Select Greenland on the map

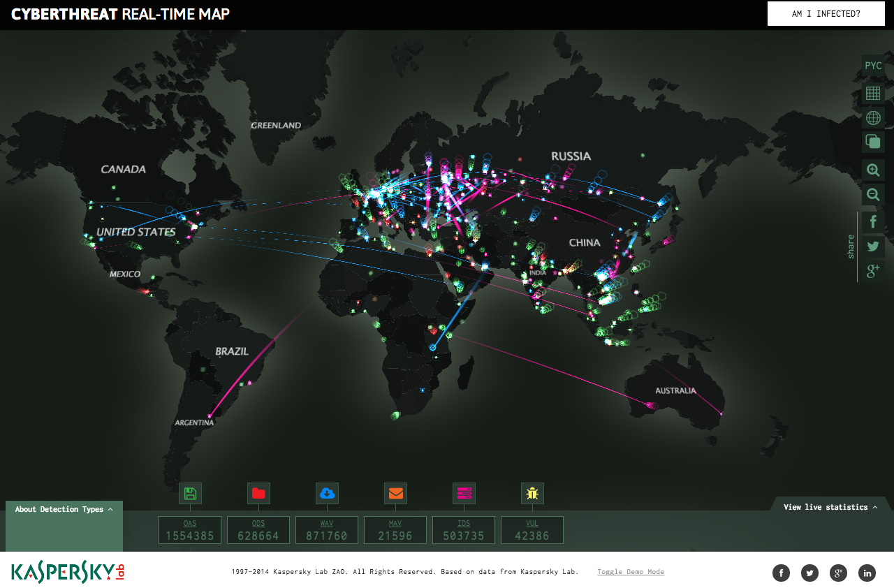pos(276,126)
